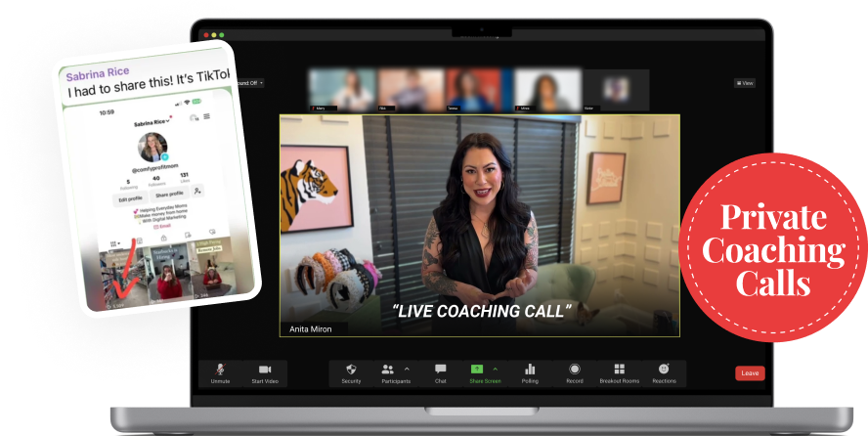Open the View layout menu
The width and height of the screenshot is (868, 436).
[744, 83]
